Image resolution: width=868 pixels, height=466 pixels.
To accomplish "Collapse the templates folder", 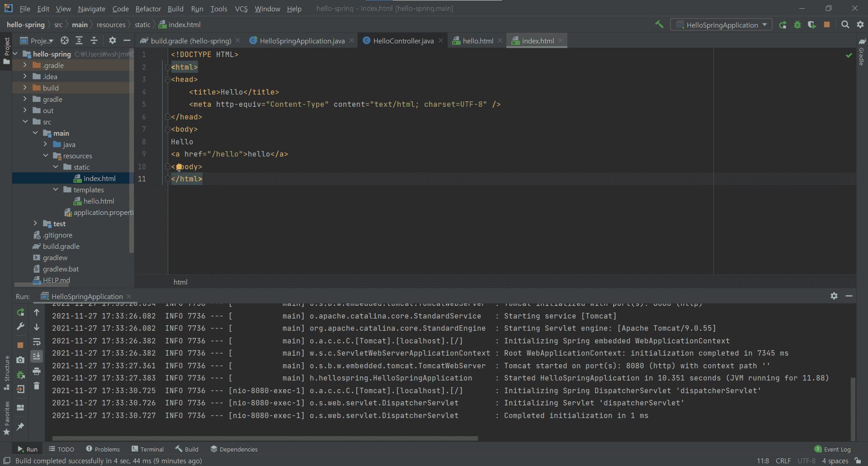I will coord(56,190).
